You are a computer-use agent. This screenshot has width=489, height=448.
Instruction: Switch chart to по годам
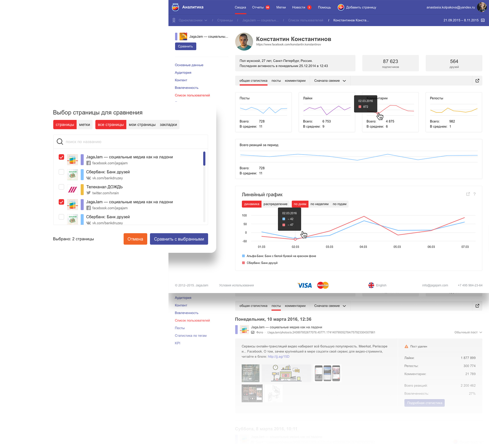click(x=340, y=204)
